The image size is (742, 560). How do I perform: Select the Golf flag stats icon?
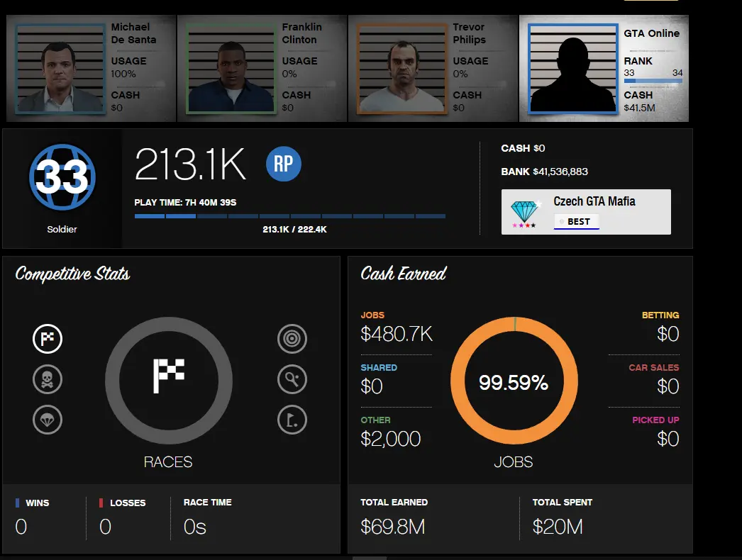pyautogui.click(x=292, y=420)
